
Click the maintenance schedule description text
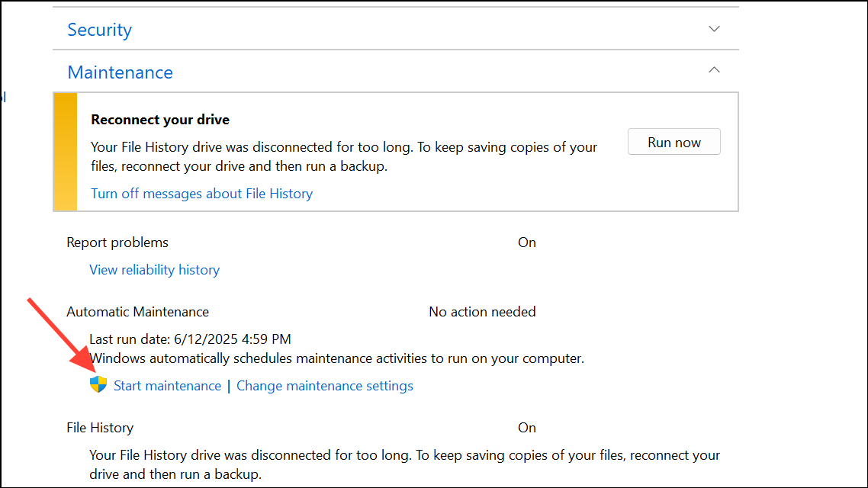tap(336, 358)
